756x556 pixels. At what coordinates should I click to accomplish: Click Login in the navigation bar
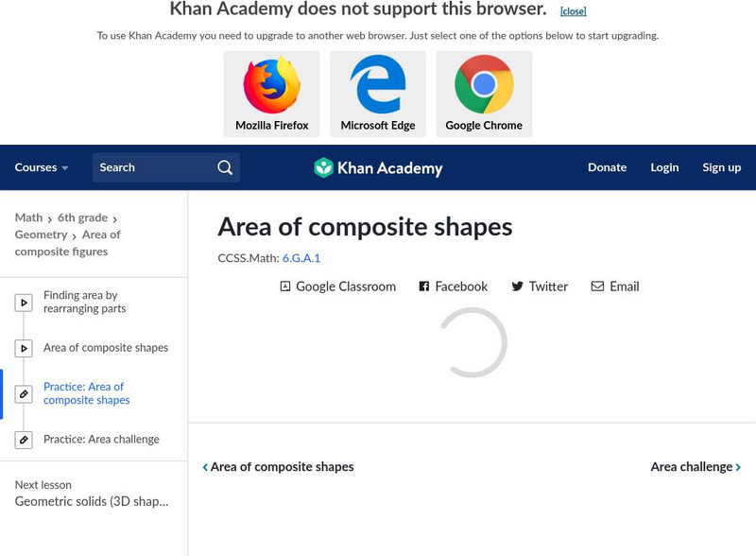click(x=664, y=167)
